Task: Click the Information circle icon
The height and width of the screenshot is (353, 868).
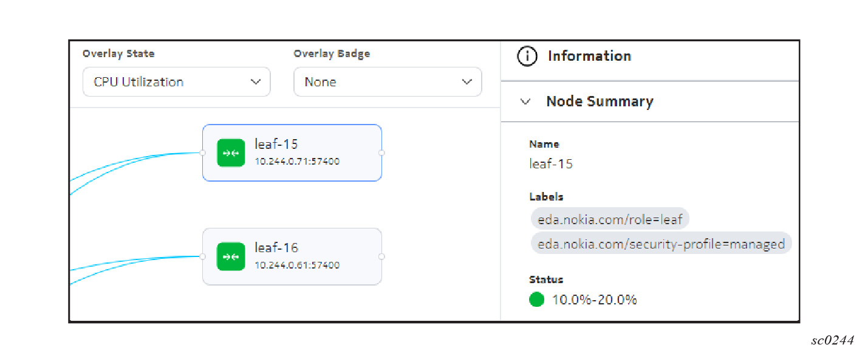Action: pos(527,56)
